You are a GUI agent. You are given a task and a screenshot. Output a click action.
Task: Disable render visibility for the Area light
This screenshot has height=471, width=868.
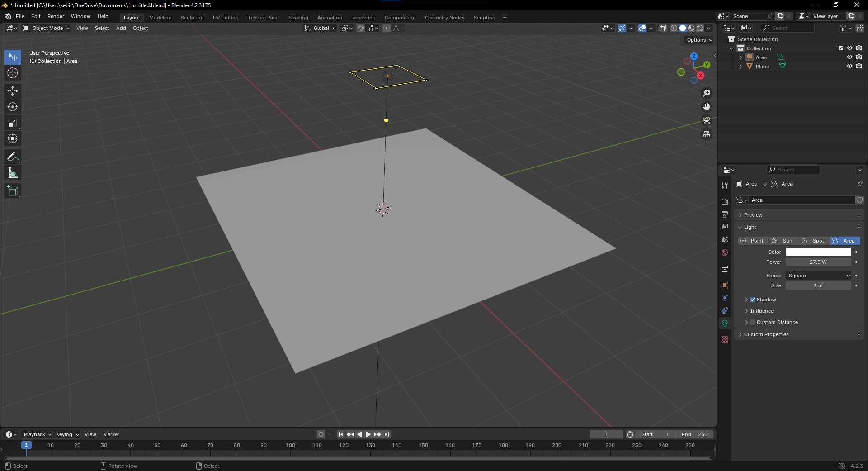click(859, 57)
